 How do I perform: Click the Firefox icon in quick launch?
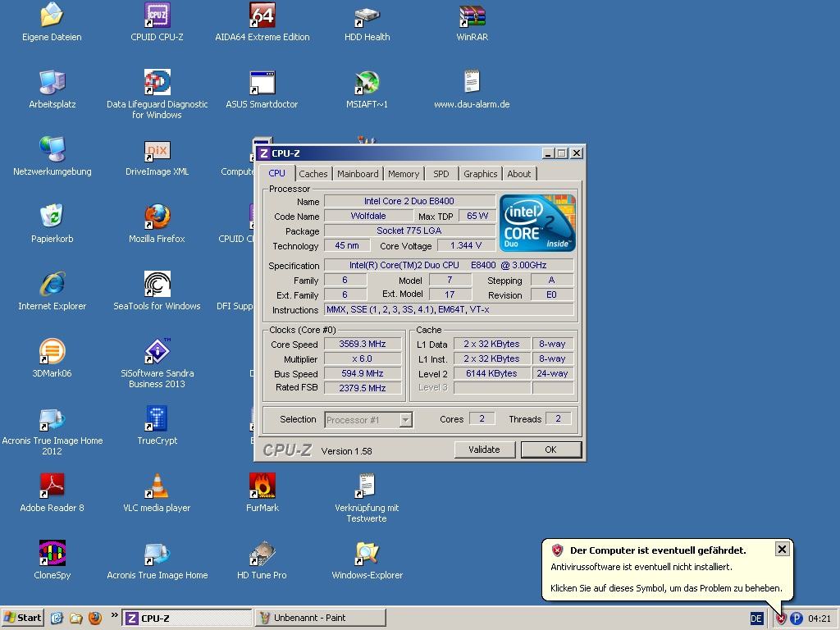pos(95,619)
